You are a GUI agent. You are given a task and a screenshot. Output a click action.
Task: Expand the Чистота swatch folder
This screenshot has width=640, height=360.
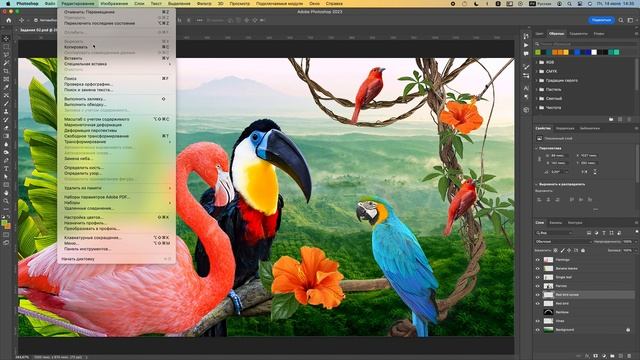pos(537,108)
